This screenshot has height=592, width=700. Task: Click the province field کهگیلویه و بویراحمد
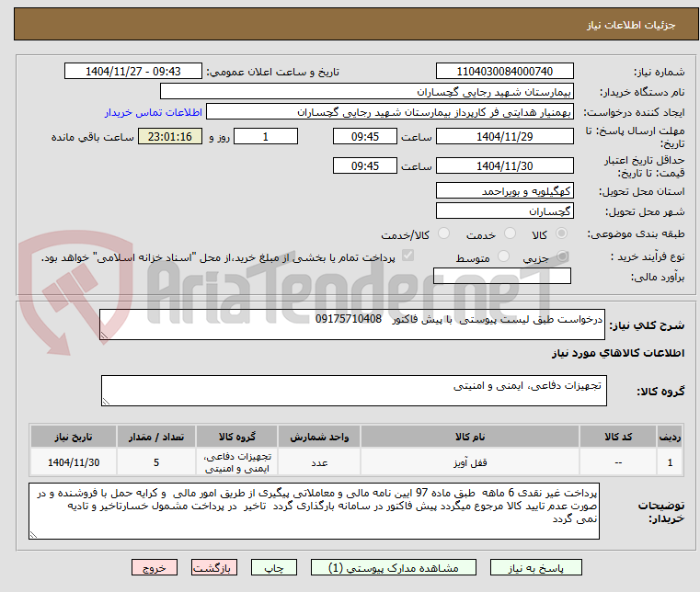click(x=504, y=190)
